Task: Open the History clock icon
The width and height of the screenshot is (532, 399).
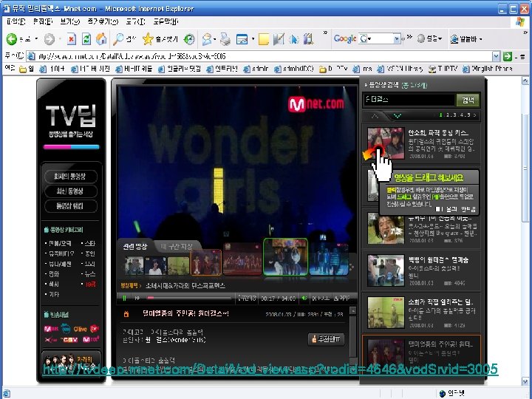Action: (189, 39)
